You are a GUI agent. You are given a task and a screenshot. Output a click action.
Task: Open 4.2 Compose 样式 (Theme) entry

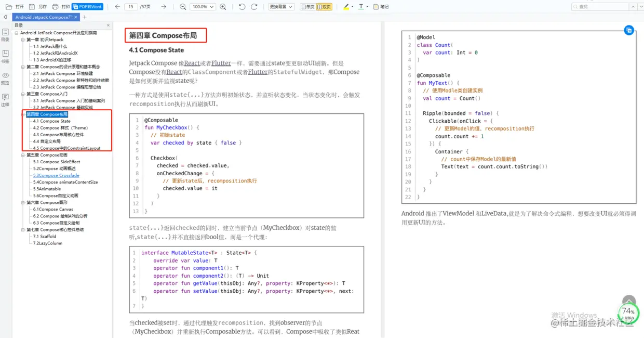tap(60, 128)
